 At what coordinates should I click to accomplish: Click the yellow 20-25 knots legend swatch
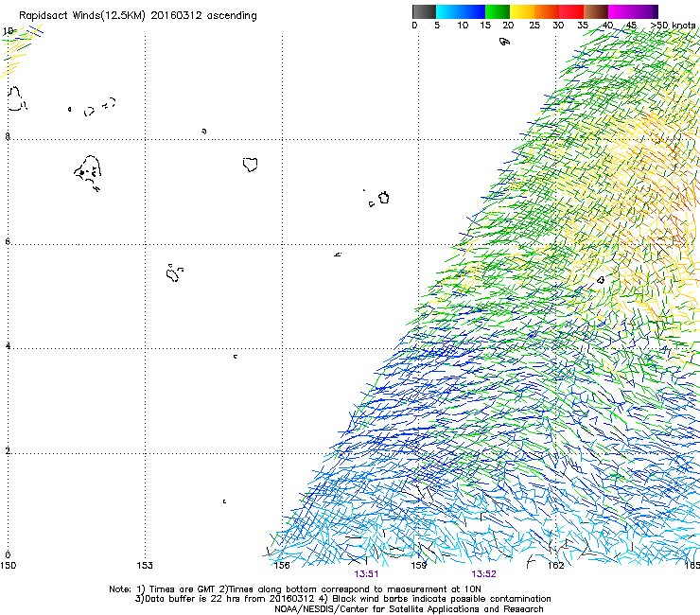tap(522, 11)
